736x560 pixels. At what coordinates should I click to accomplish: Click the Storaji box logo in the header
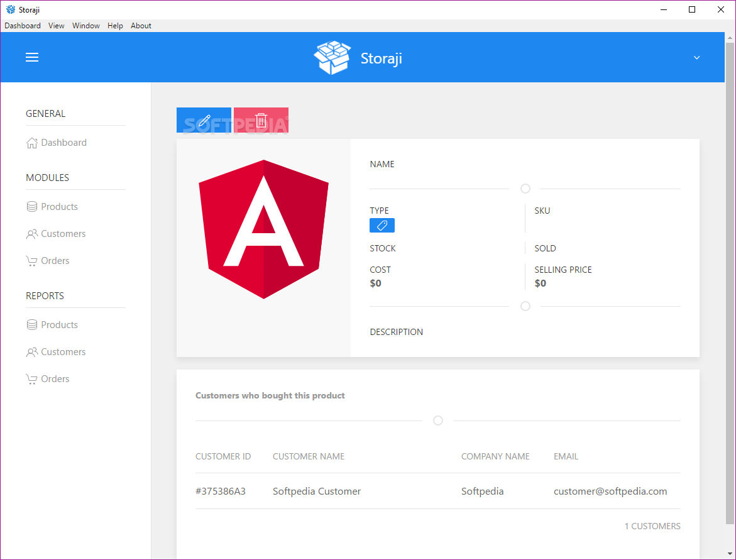coord(332,58)
